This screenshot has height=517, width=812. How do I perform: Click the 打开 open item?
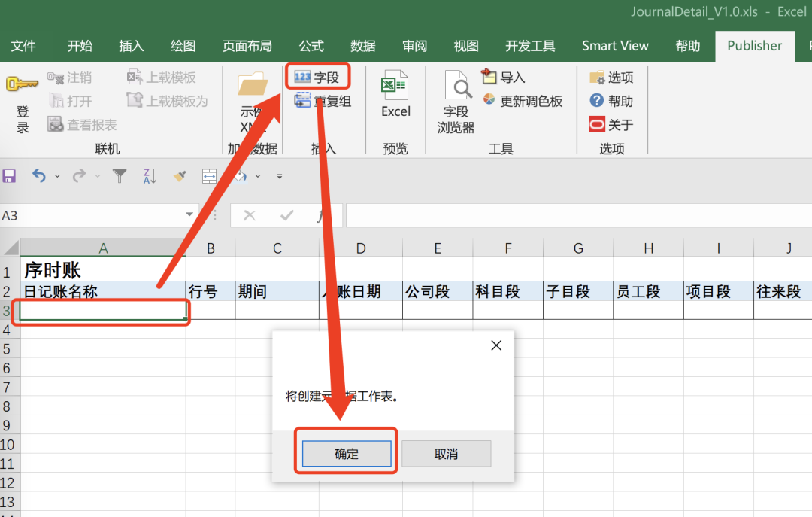pos(71,101)
